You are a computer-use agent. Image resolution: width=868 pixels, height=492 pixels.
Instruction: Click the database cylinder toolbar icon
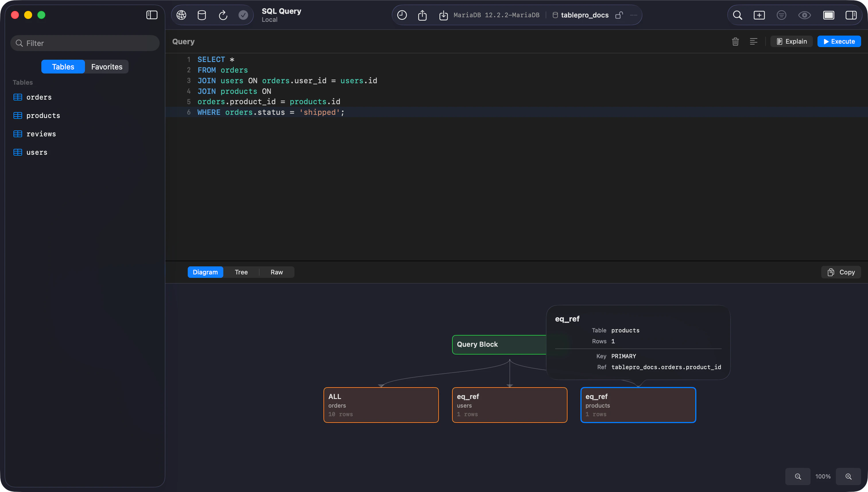[x=202, y=15]
